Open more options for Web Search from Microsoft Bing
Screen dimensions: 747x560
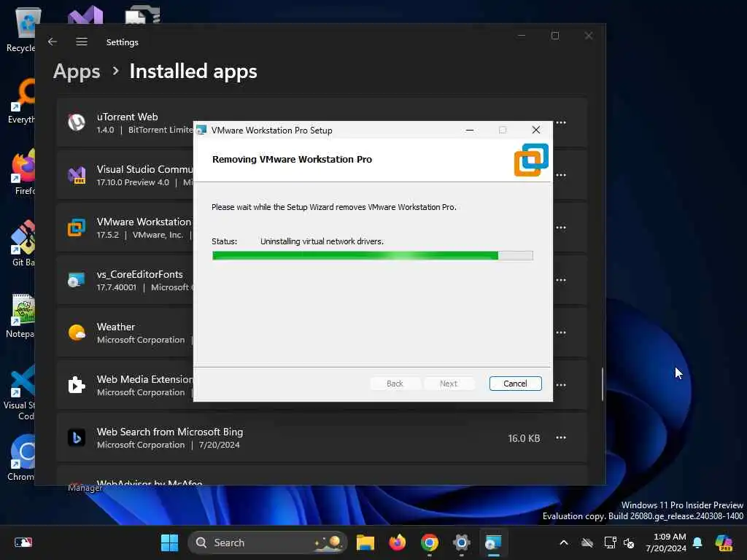tap(561, 437)
